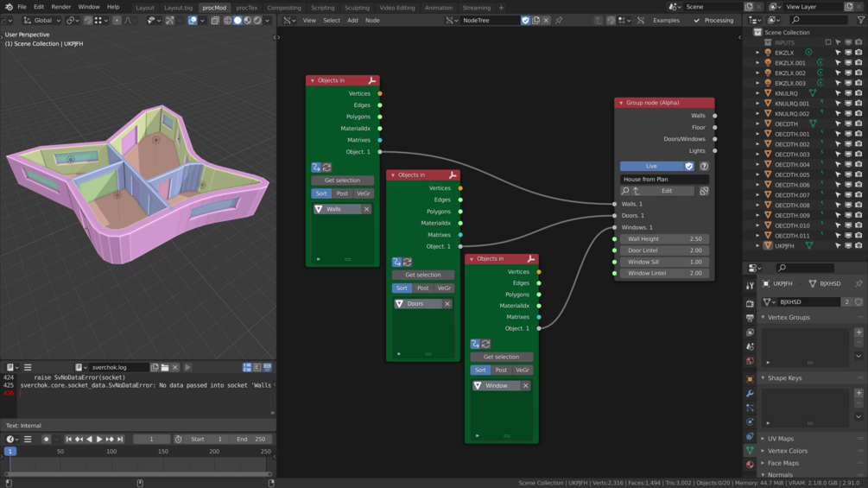
Task: Expand the UKPJFH tree item
Action: click(757, 245)
